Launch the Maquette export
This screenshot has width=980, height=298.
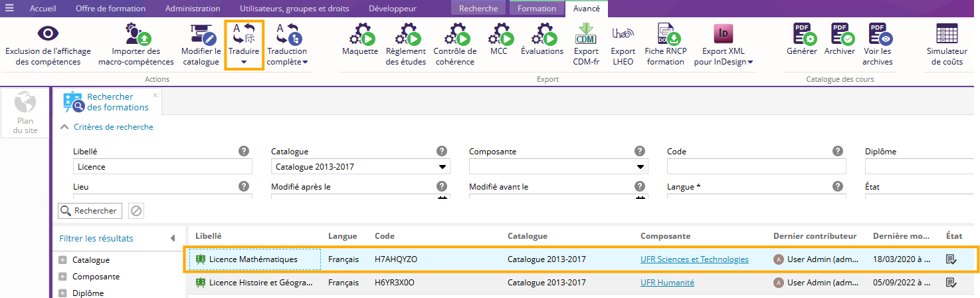[x=360, y=35]
